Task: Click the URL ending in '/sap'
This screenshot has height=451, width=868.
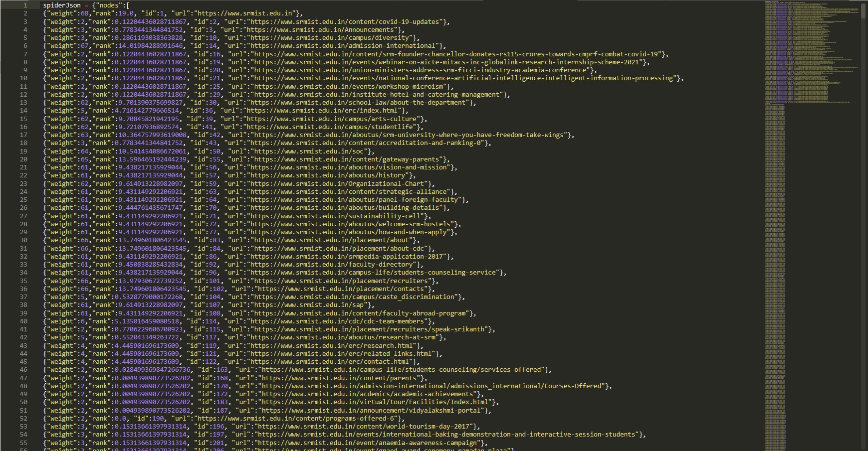Action: [309, 305]
